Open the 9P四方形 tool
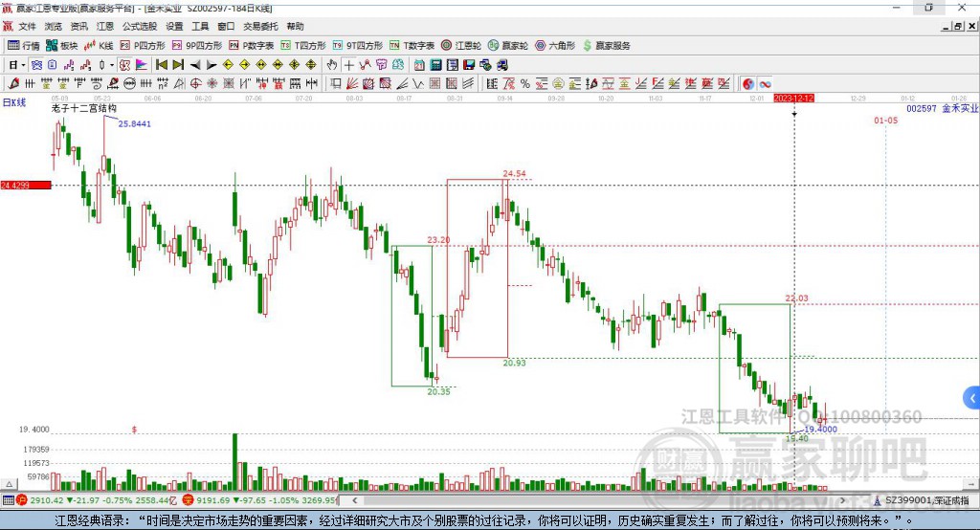The width and height of the screenshot is (980, 530). pos(197,46)
